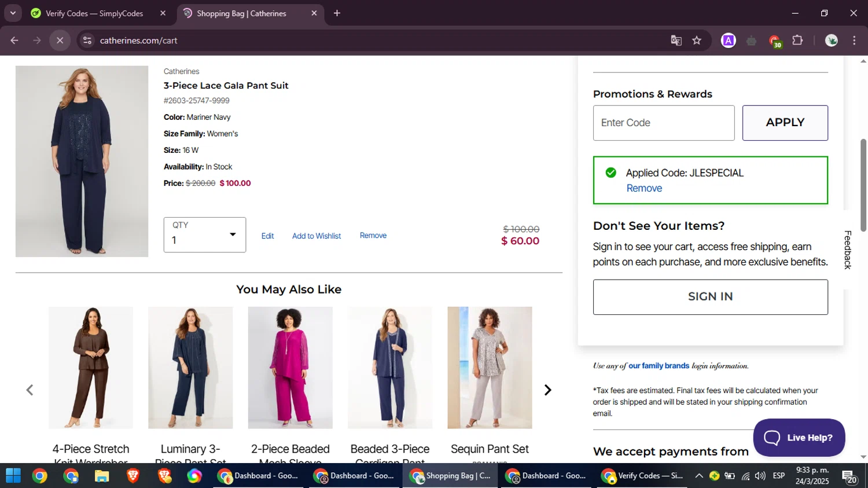Select the Shopping Bag | Catherines tab
This screenshot has width=868, height=488.
(241, 13)
